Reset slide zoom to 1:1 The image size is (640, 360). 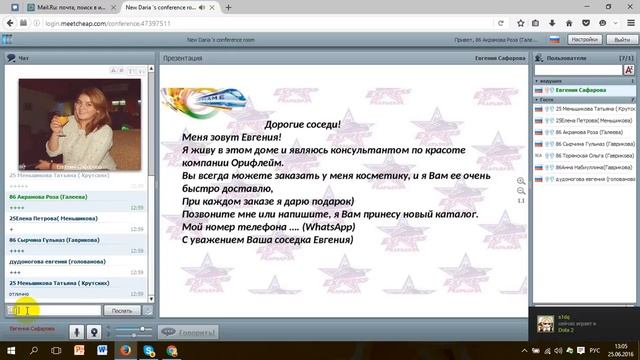click(521, 201)
